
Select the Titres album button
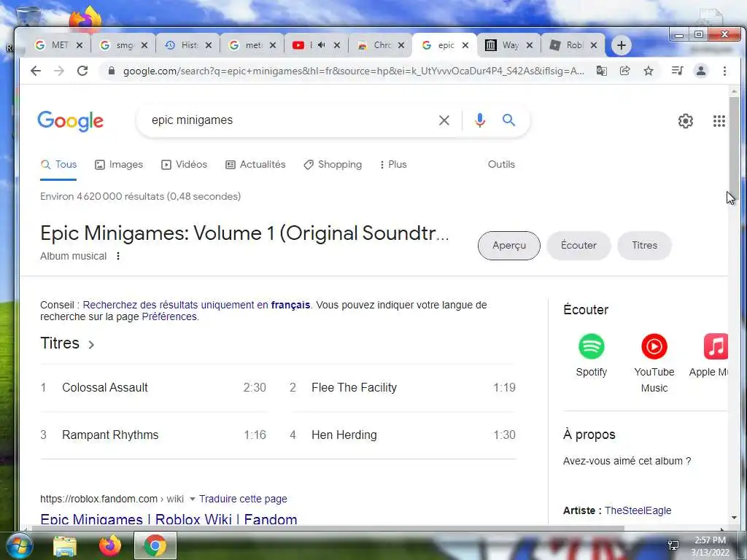click(645, 245)
